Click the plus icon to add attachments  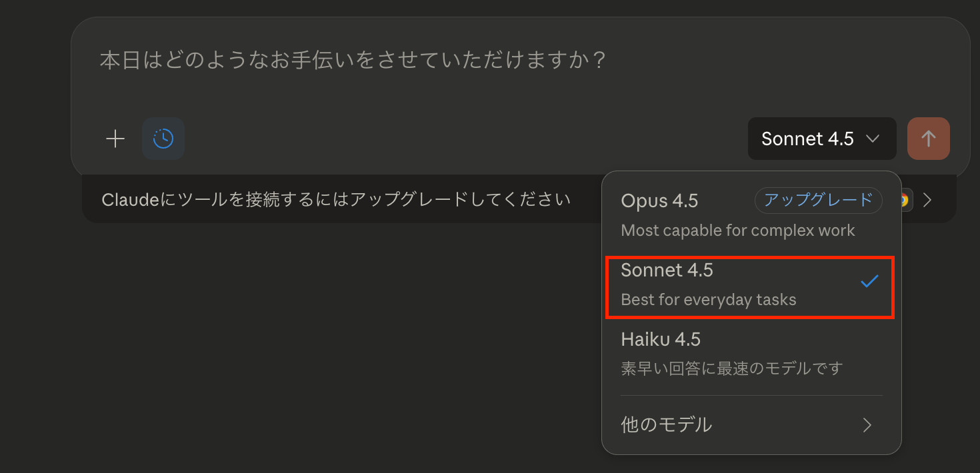(x=115, y=139)
